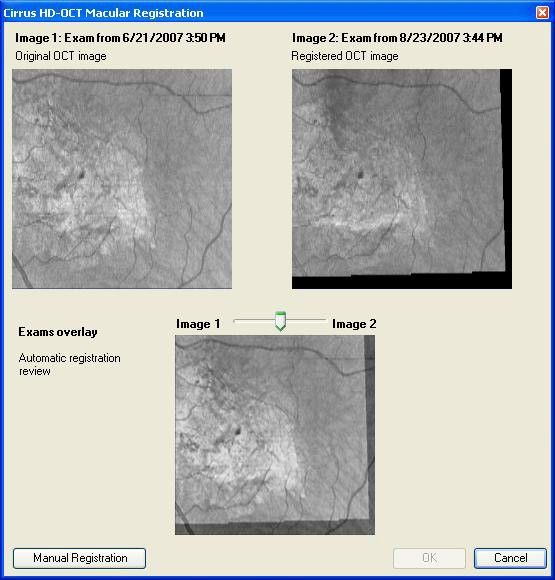Click the 'Exams overlay' heading

(58, 332)
